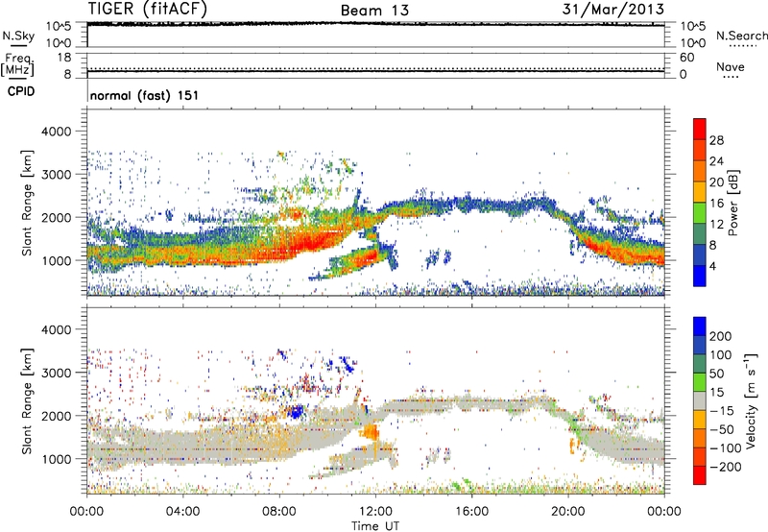Click the "Power [dB]" colorbar title

click(733, 203)
